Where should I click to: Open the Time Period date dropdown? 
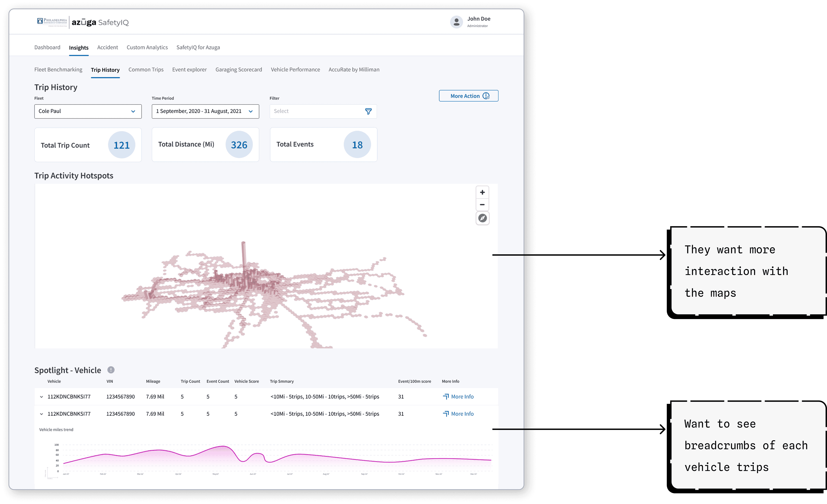205,111
